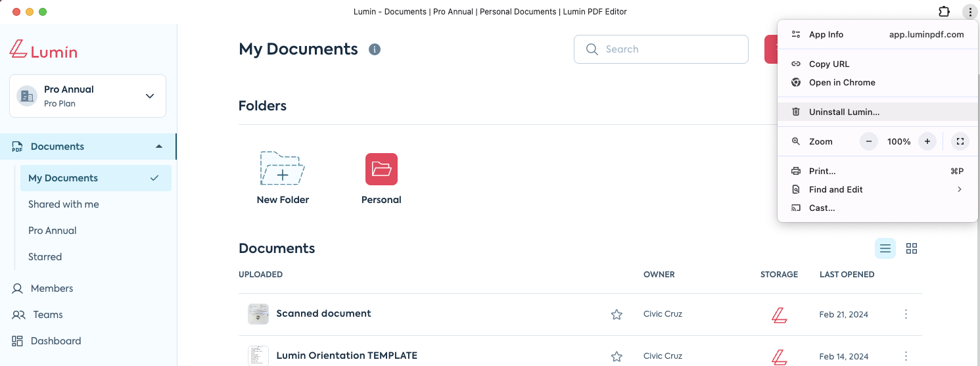Screen dimensions: 980x366
Task: Click the red button beside Search field
Action: tap(771, 49)
